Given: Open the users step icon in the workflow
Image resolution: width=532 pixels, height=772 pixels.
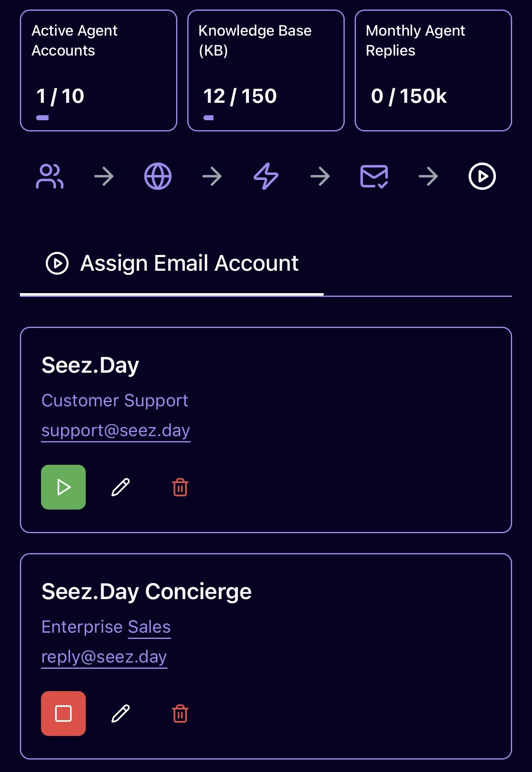Looking at the screenshot, I should [x=50, y=177].
